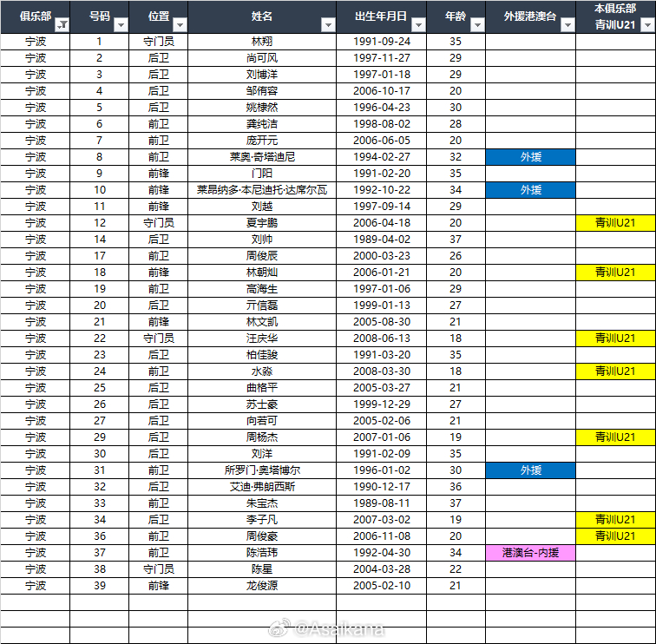The width and height of the screenshot is (656, 644).
Task: Click the name cell 尚可风
Action: click(262, 58)
